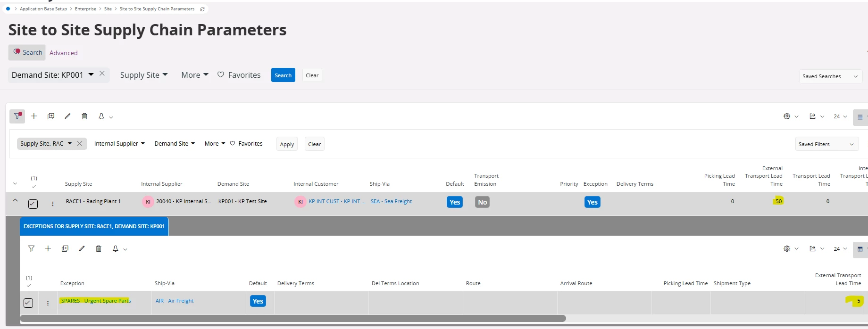Image resolution: width=868 pixels, height=329 pixels.
Task: Open SEA - Sea Freight link
Action: point(391,201)
